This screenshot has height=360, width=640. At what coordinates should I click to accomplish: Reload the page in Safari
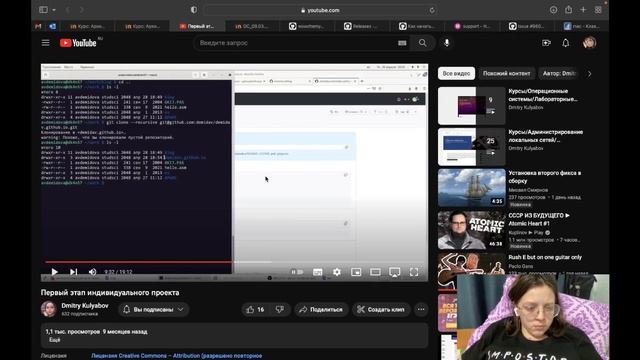[432, 10]
